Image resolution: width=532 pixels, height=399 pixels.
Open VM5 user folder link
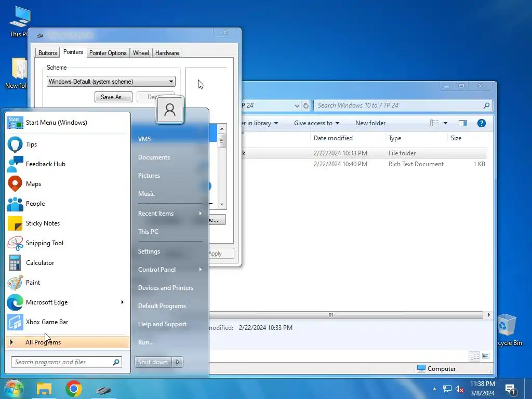click(x=144, y=139)
